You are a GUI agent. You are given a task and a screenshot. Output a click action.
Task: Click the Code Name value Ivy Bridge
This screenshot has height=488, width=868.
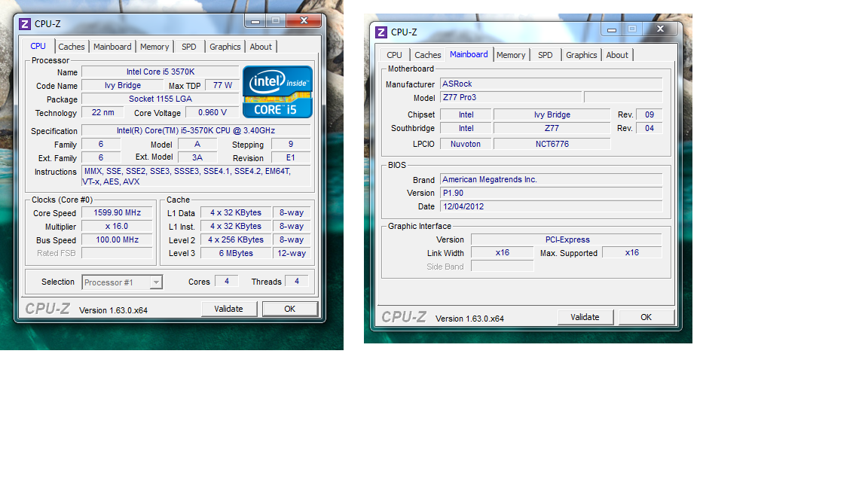tap(122, 85)
